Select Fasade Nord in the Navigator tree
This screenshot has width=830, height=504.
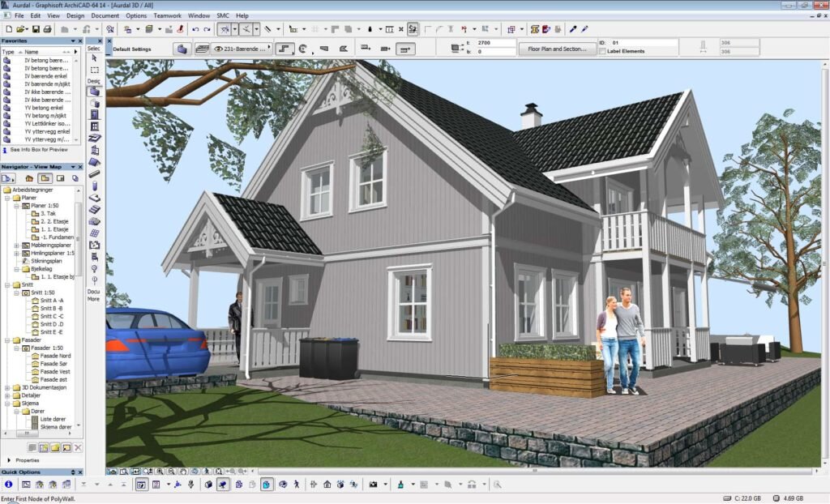[56, 355]
